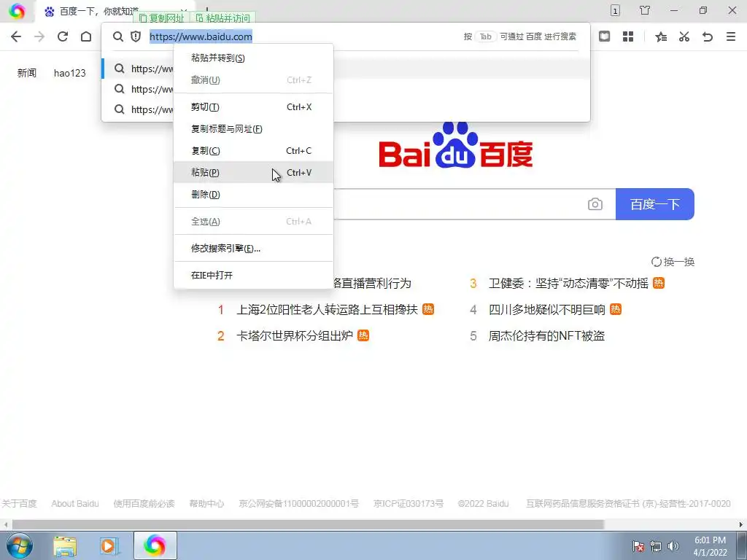Click the 京ICP证030173号 footer link
The width and height of the screenshot is (747, 560).
(x=409, y=503)
